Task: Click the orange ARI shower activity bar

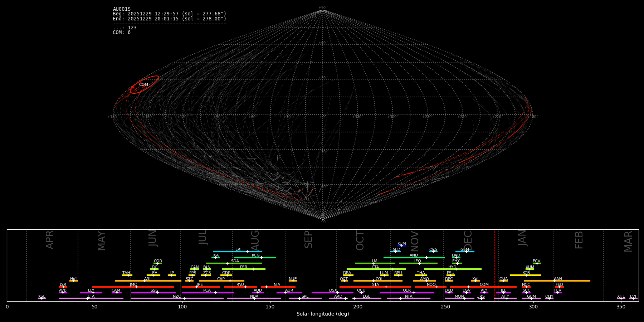Action: click(x=148, y=281)
